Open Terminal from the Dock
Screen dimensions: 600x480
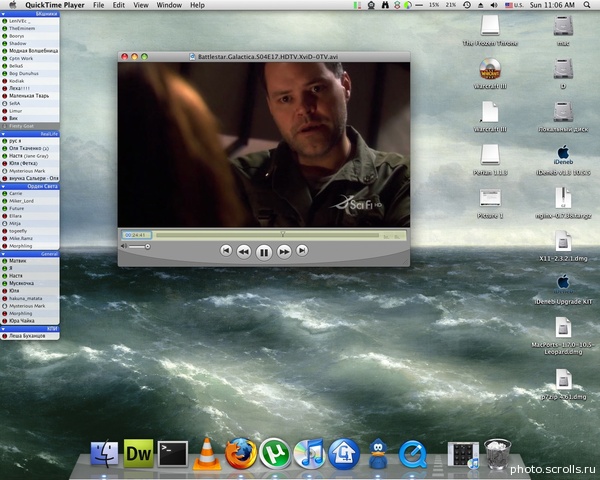click(x=173, y=454)
